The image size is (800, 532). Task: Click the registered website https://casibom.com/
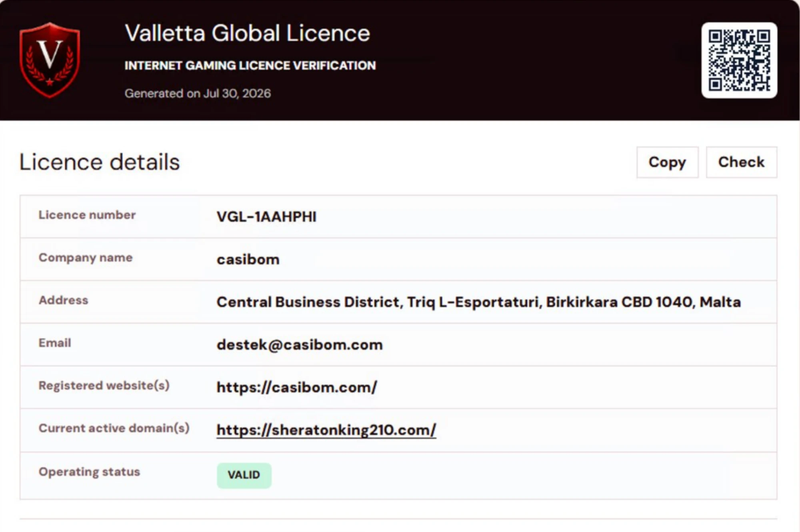(297, 387)
